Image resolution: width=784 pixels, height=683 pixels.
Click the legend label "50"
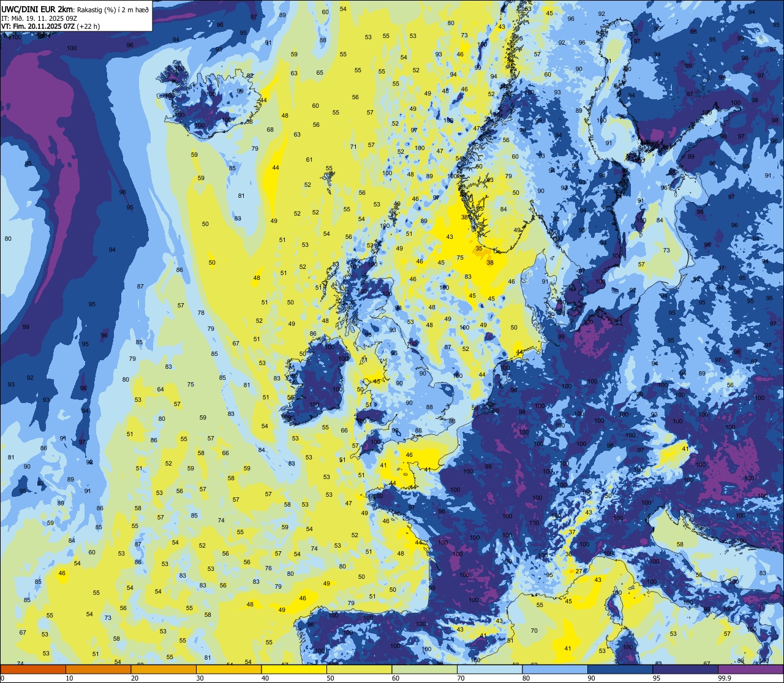pyautogui.click(x=330, y=678)
